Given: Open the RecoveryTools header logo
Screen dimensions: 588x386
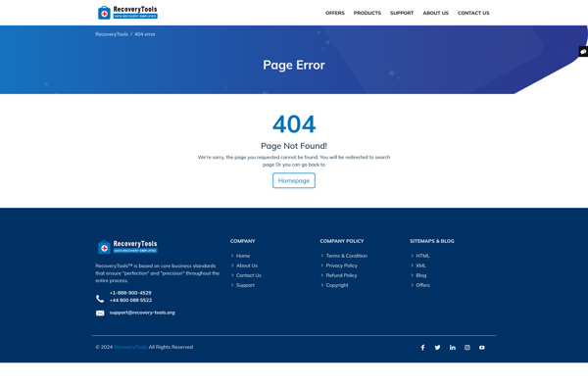Looking at the screenshot, I should click(127, 13).
